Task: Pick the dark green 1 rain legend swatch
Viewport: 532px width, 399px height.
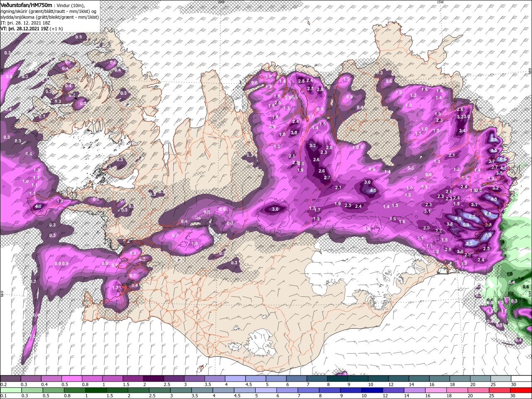Action: tap(96, 390)
